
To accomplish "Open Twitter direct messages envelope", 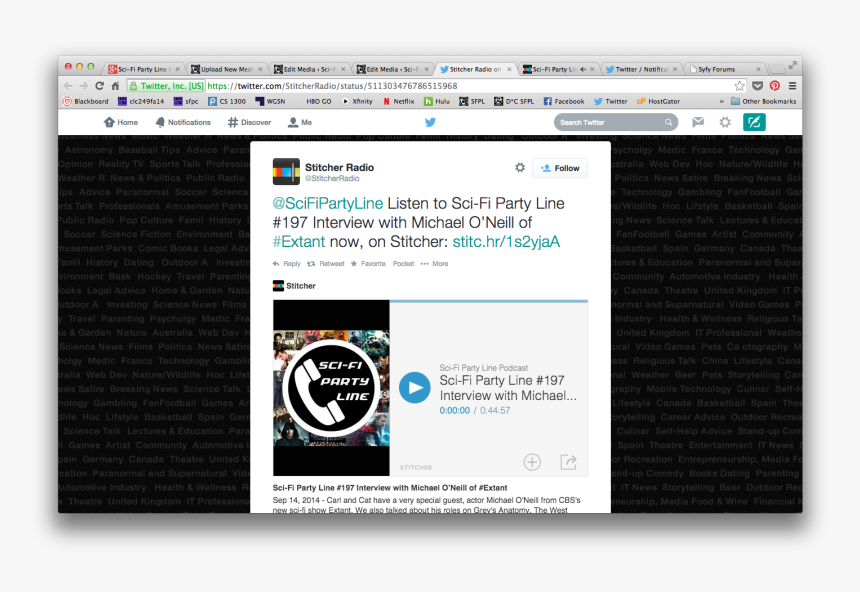I will pos(698,122).
